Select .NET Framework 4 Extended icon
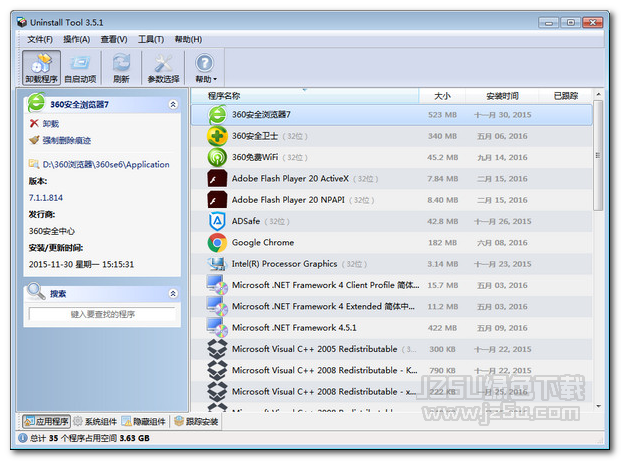 tap(217, 306)
